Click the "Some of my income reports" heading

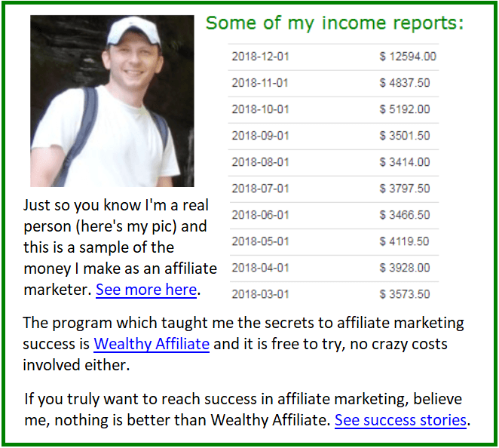tap(335, 23)
